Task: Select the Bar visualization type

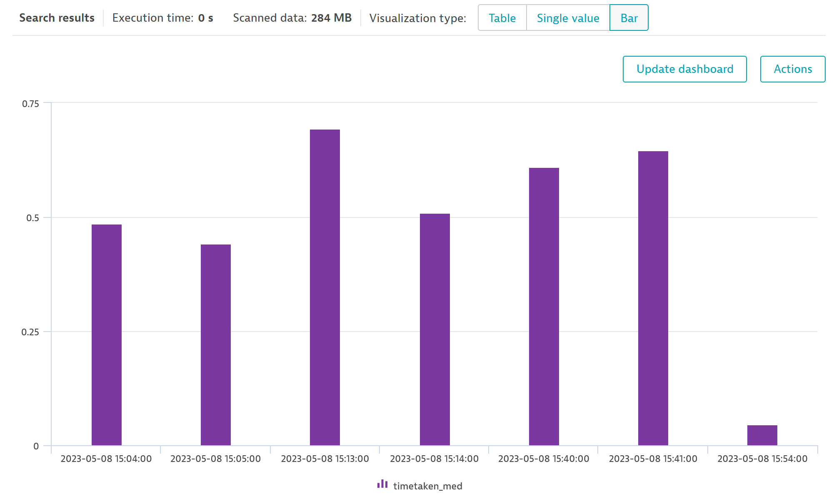Action: tap(629, 18)
